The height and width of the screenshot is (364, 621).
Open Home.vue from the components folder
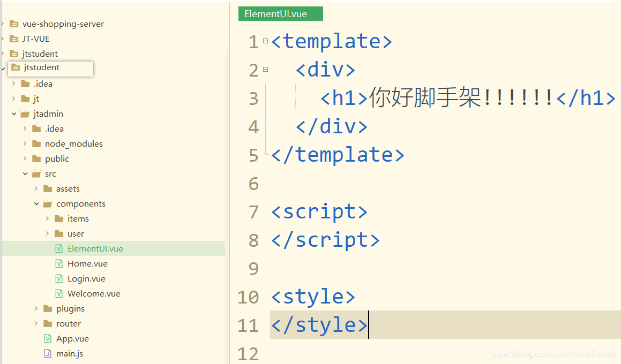87,264
